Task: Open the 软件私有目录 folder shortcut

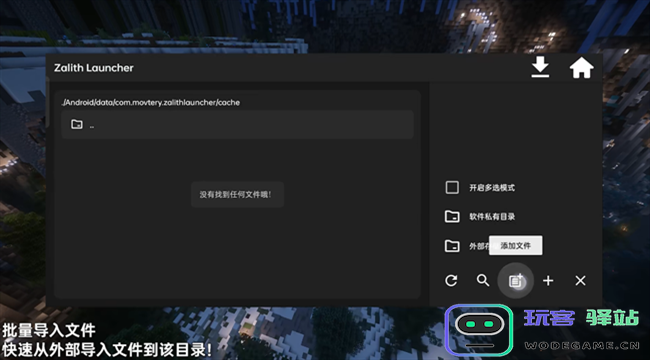Action: (480, 216)
